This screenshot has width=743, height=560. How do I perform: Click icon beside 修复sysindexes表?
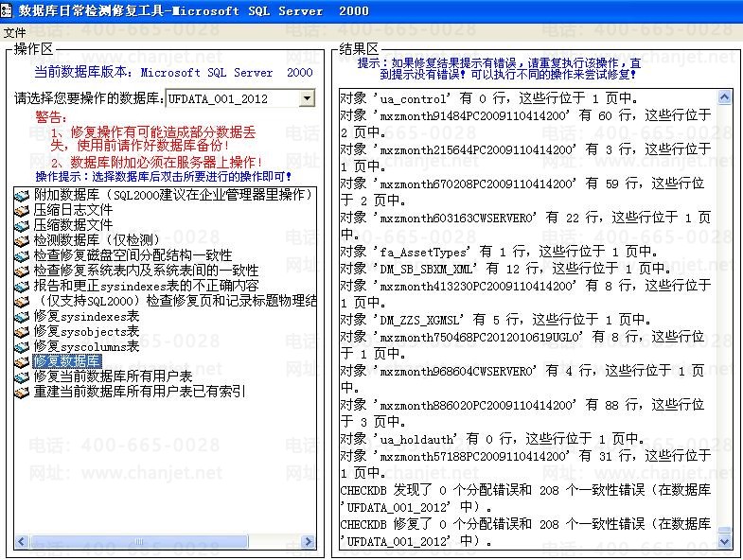[x=22, y=317]
